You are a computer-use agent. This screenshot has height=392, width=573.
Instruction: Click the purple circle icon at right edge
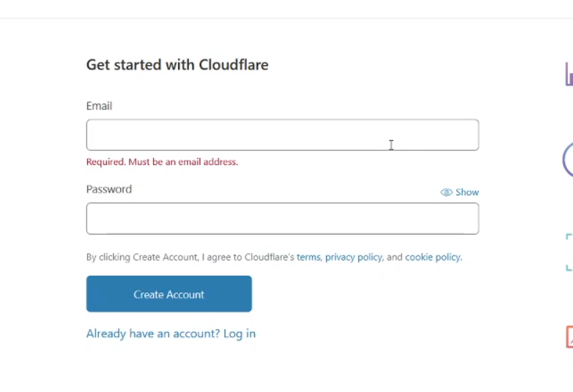[567, 160]
